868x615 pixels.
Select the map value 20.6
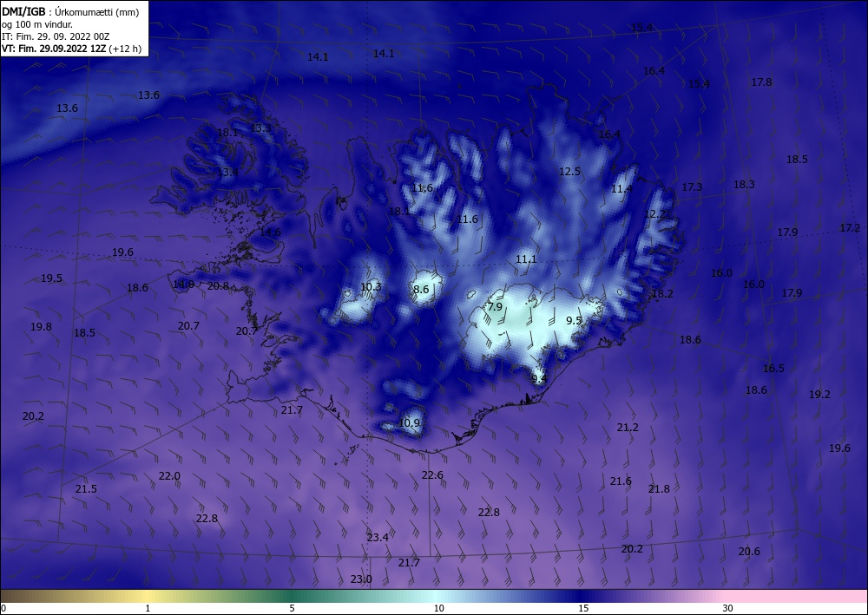click(749, 551)
